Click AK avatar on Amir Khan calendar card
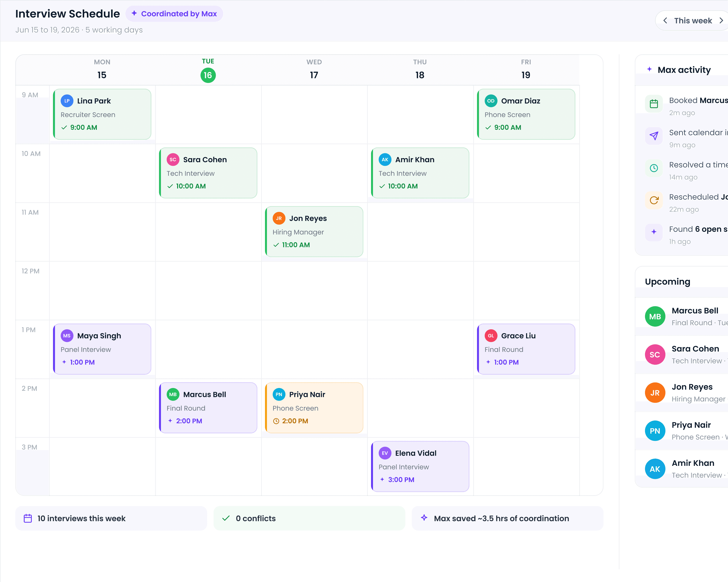728x582 pixels. click(385, 160)
